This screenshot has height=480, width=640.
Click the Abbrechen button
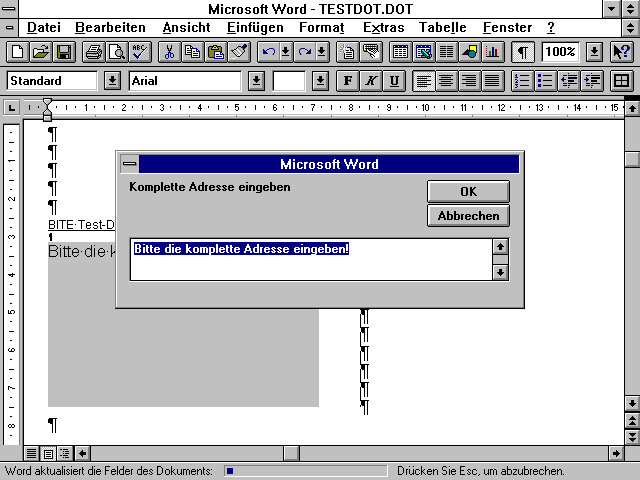[468, 215]
